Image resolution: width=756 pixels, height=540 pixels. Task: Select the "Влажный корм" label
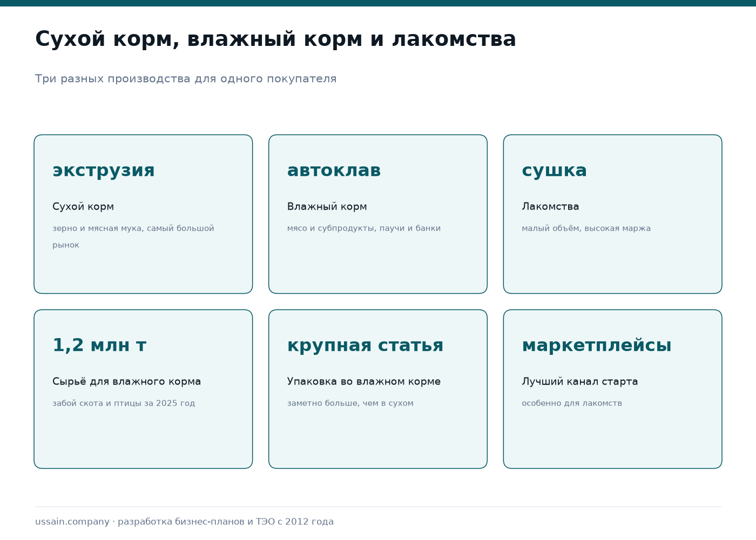click(327, 207)
